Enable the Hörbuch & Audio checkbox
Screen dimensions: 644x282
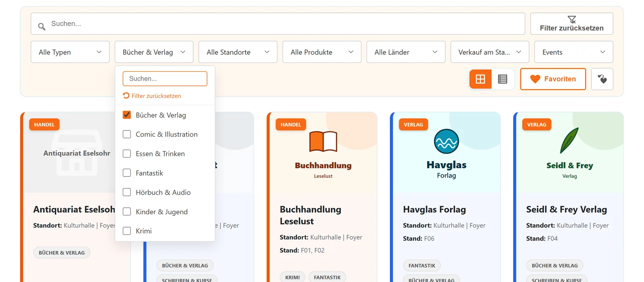click(127, 192)
